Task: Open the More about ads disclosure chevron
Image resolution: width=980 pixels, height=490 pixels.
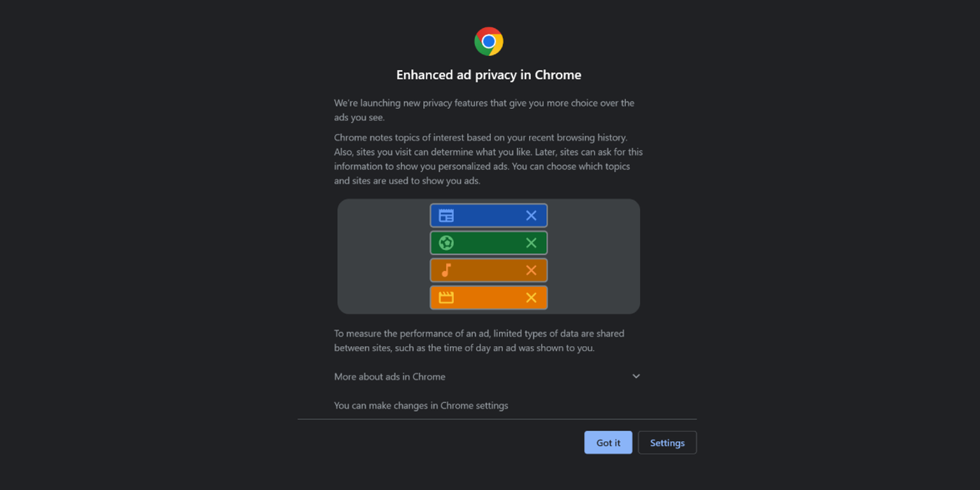Action: coord(636,376)
